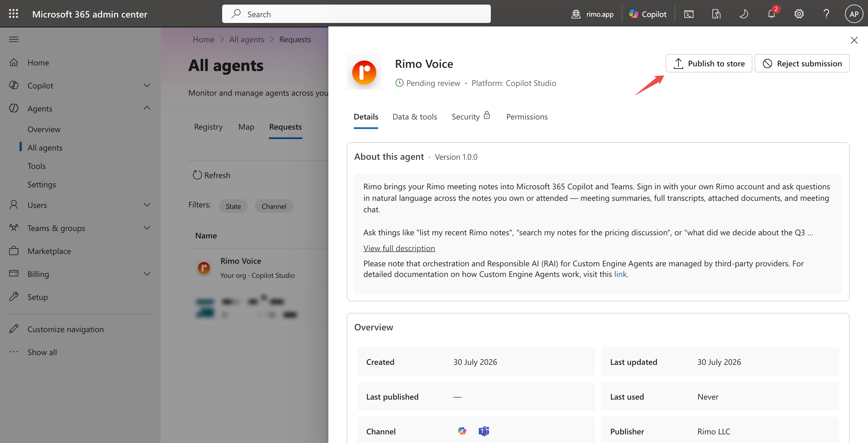Click the Teams & groups people icon

click(x=14, y=228)
